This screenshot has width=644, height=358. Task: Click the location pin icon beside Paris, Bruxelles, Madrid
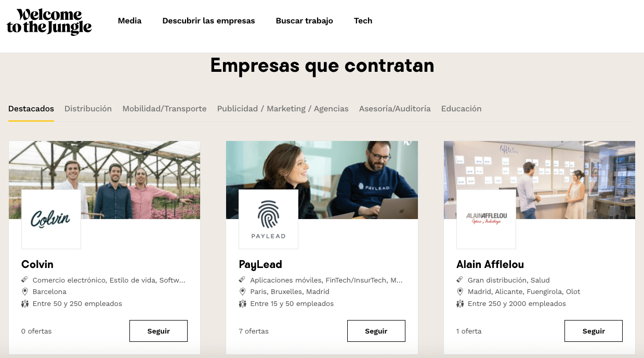pyautogui.click(x=242, y=291)
